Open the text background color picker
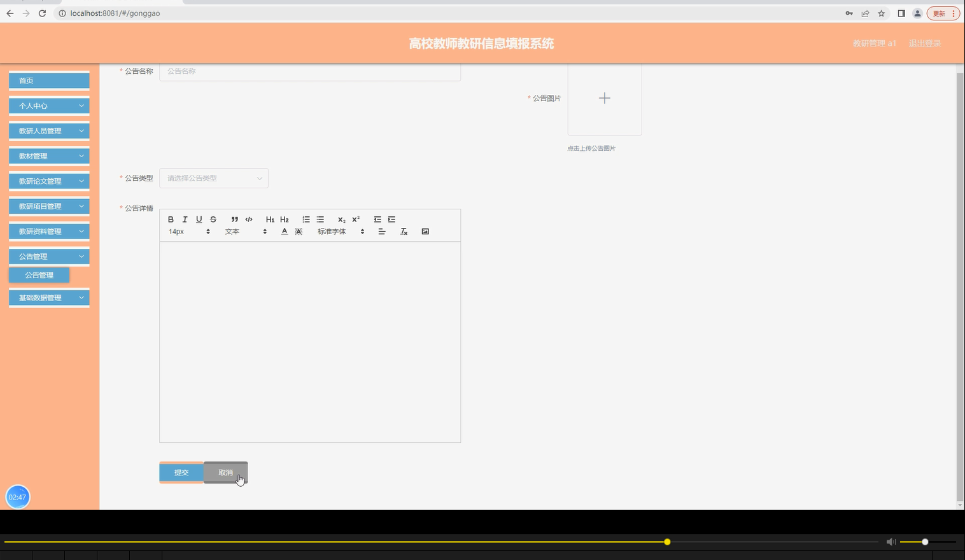965x560 pixels. [x=299, y=232]
